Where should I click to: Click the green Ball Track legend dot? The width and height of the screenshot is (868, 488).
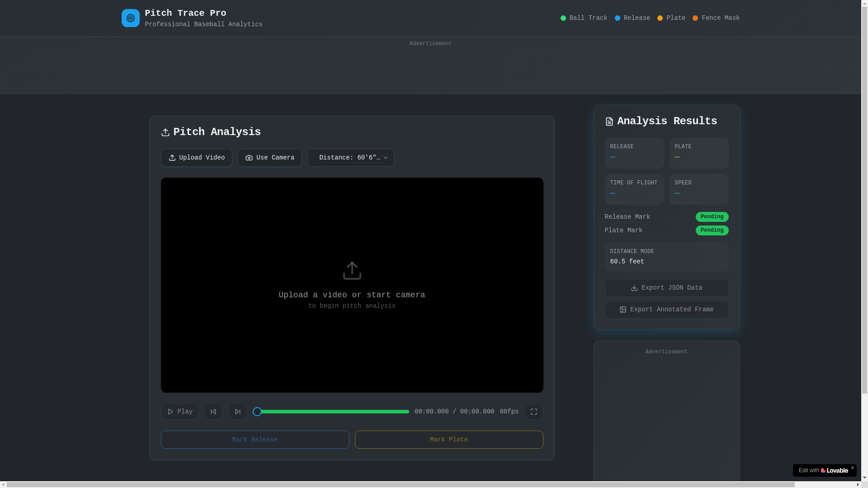pyautogui.click(x=563, y=18)
